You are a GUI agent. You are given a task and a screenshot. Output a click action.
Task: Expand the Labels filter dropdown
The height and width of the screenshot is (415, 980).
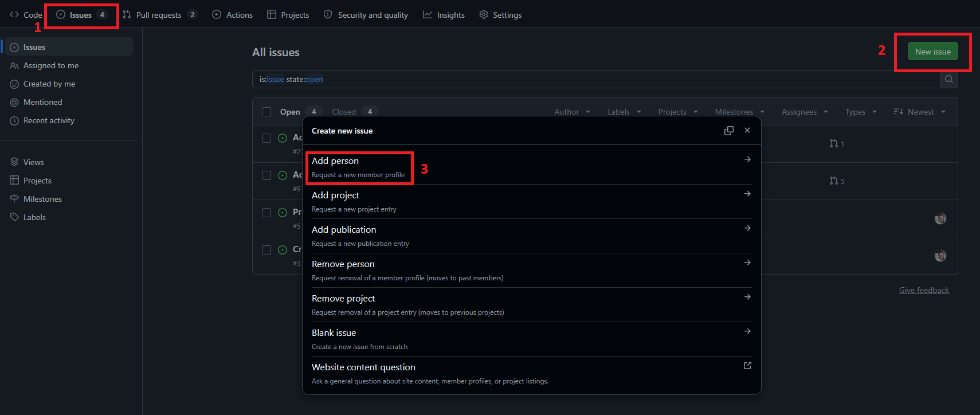[624, 112]
